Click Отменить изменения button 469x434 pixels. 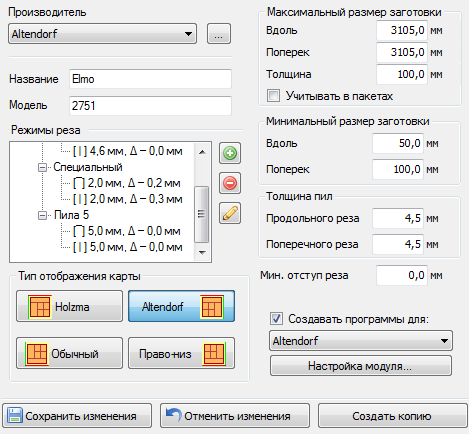(x=235, y=416)
